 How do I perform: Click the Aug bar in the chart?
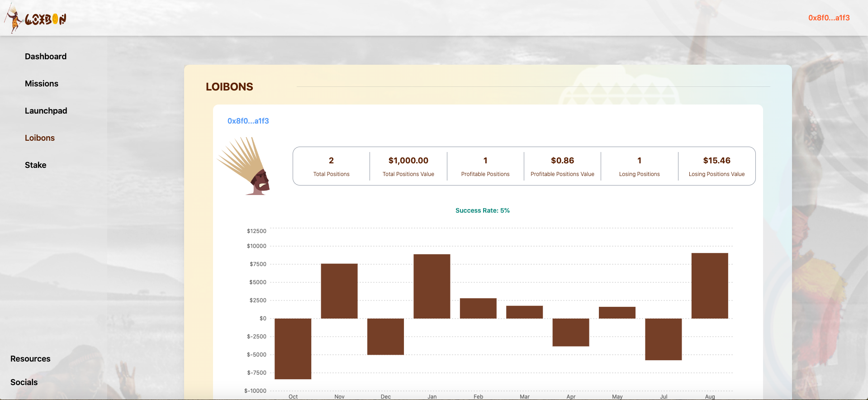click(x=710, y=286)
